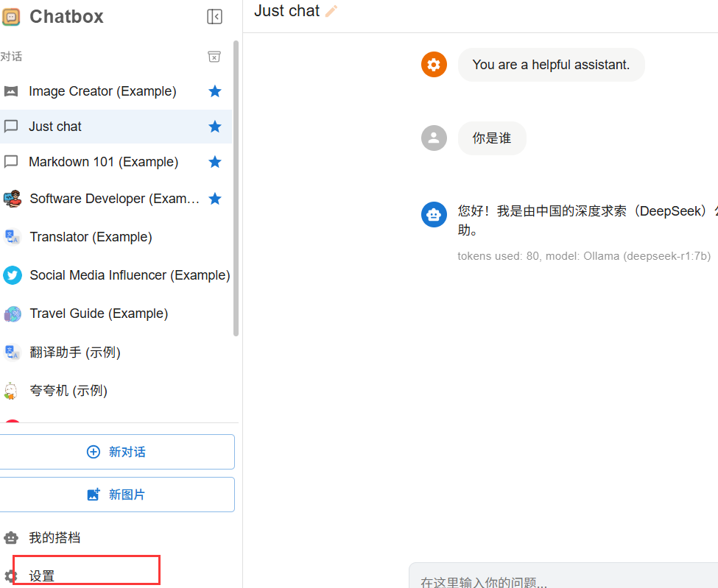Click the '新图片' button
Image resolution: width=718 pixels, height=588 pixels.
pos(116,494)
